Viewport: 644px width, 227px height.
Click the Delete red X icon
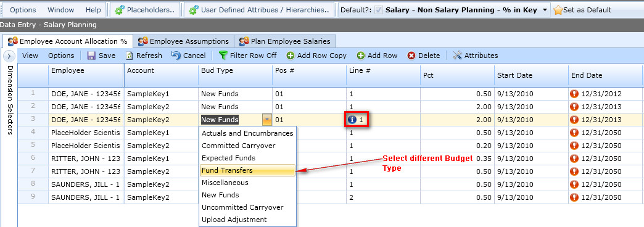pos(411,56)
